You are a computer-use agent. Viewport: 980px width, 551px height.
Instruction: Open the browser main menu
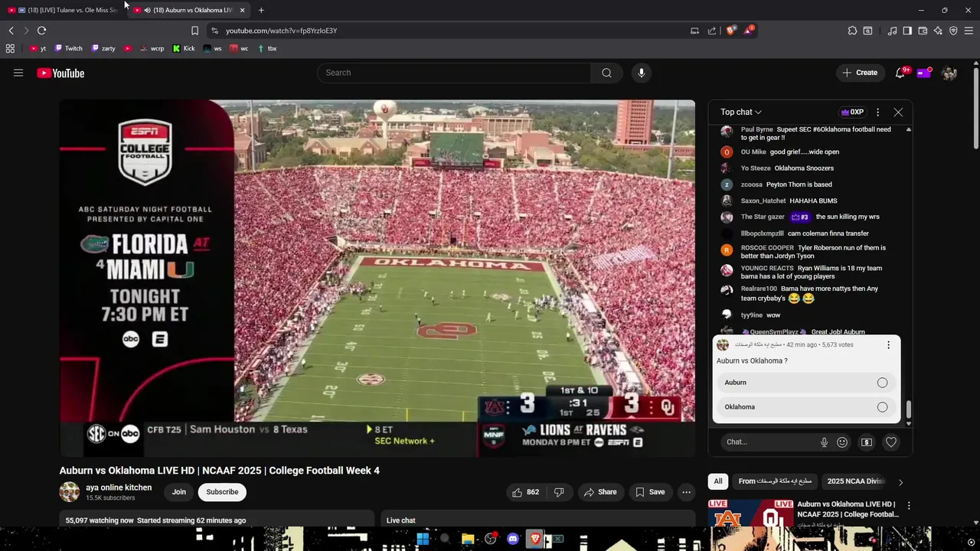pos(969,31)
